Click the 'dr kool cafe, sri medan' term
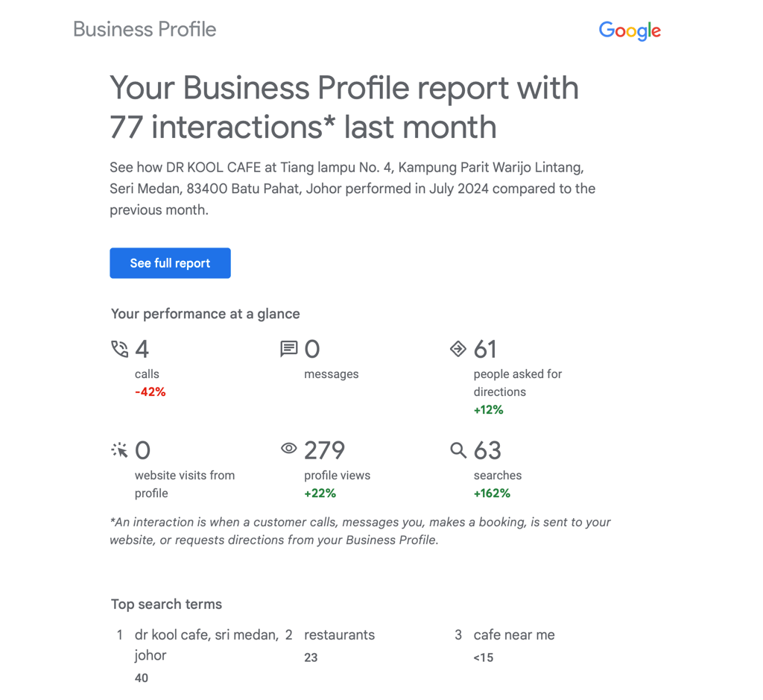This screenshot has height=700, width=763. [206, 635]
